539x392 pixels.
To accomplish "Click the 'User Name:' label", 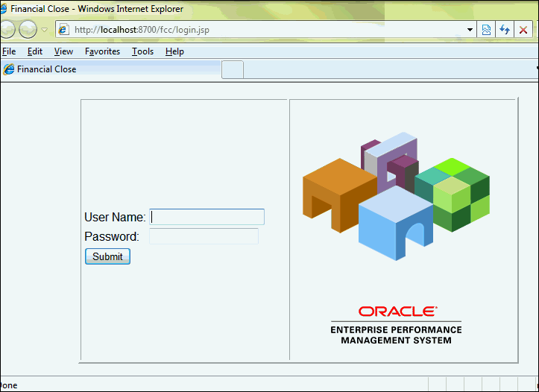I will point(115,217).
